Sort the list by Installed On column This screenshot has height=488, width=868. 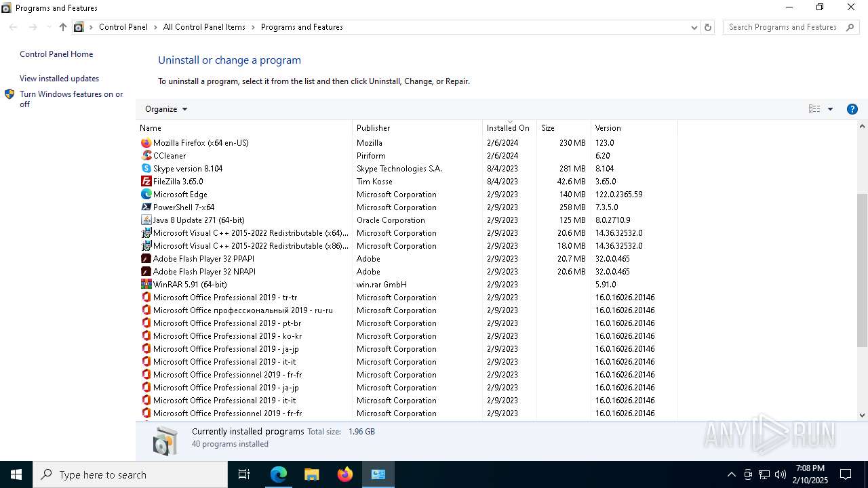[x=509, y=128]
